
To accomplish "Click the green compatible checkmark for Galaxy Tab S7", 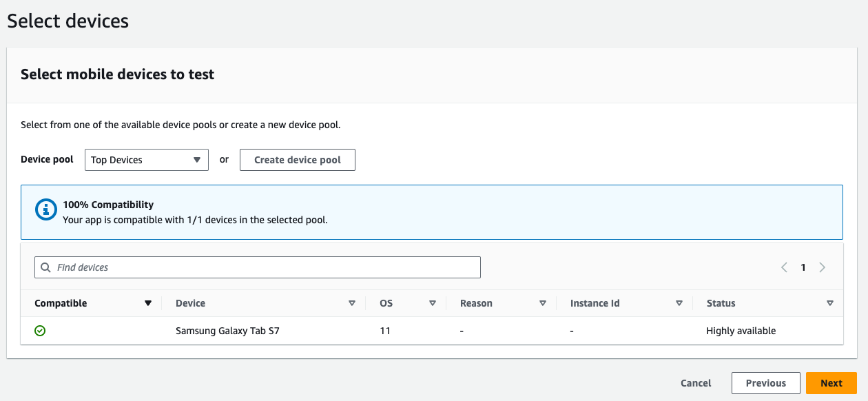I will point(40,331).
